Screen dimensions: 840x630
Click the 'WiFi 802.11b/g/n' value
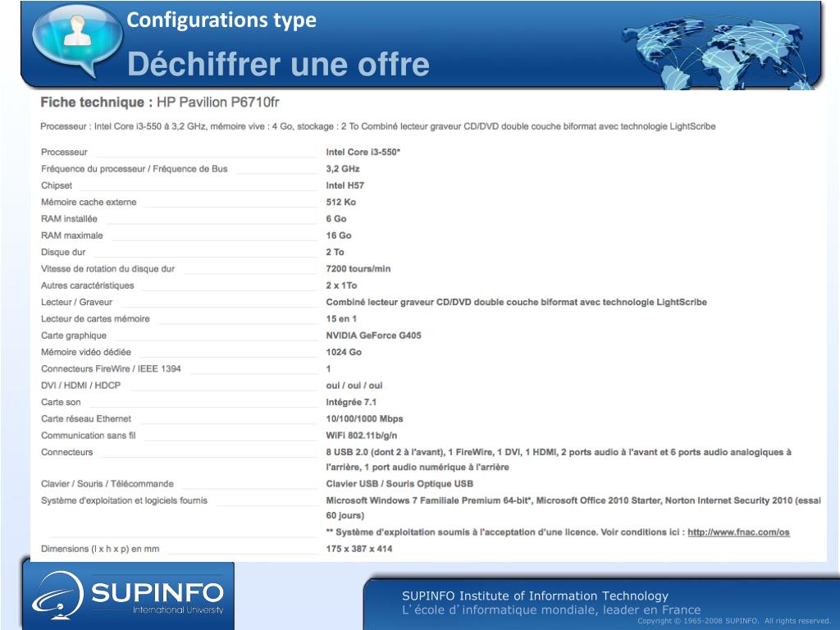point(361,435)
